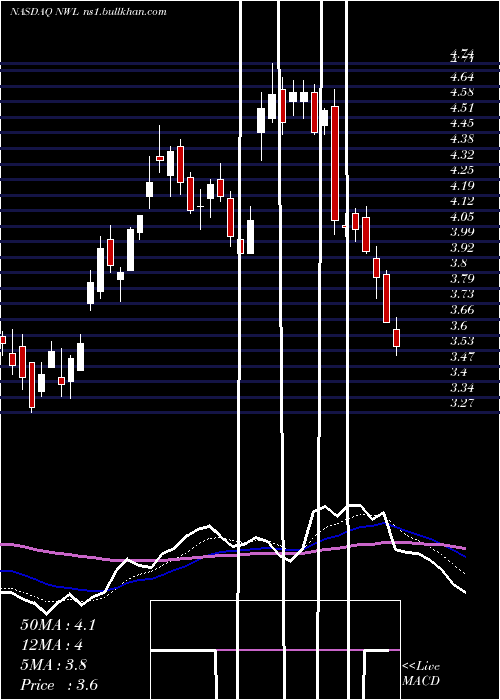Image resolution: width=500 pixels, height=700 pixels.
Task: Select the 3.4 price axis label
Action: point(459,372)
